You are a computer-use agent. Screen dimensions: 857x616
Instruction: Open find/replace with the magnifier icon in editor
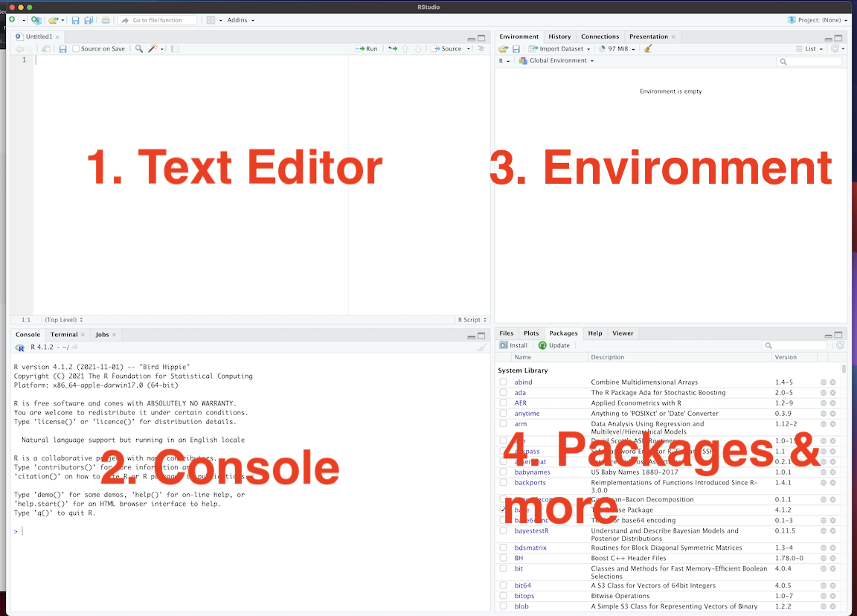click(139, 48)
